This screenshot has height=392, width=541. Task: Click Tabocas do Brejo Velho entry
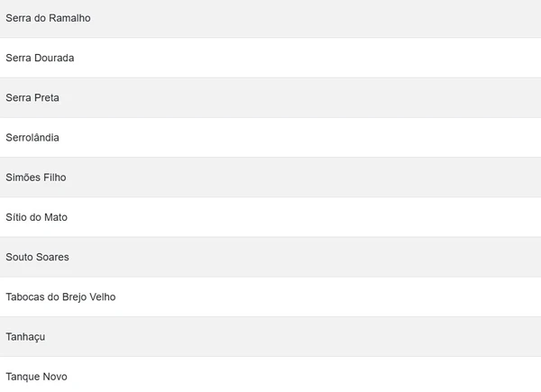pos(60,296)
